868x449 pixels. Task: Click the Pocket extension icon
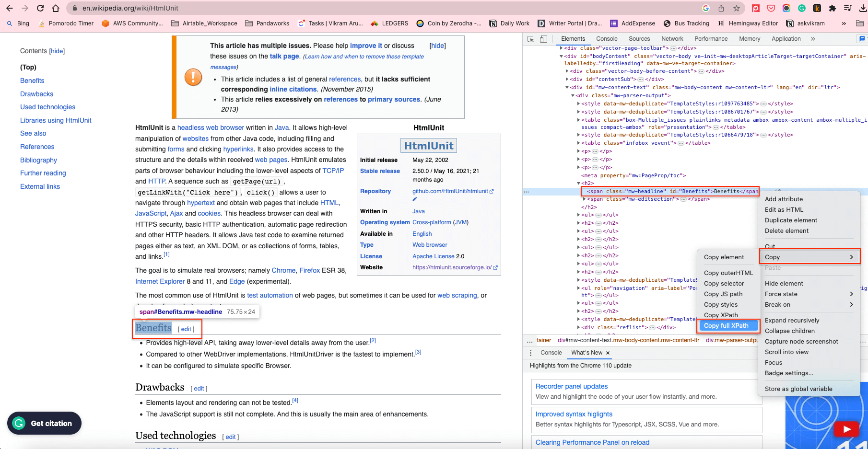pos(771,8)
